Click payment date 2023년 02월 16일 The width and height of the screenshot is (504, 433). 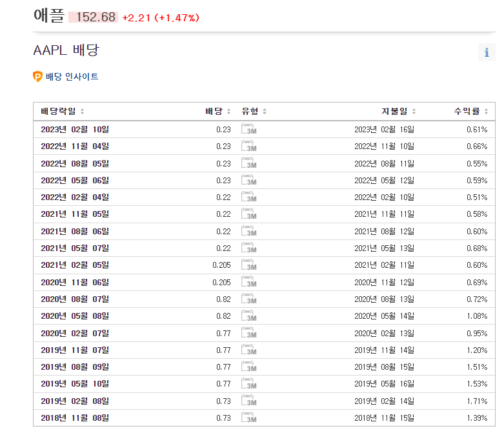(x=384, y=129)
